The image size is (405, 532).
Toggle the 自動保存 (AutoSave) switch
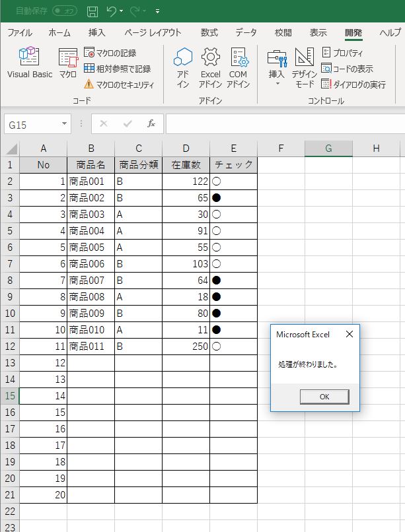coord(65,11)
